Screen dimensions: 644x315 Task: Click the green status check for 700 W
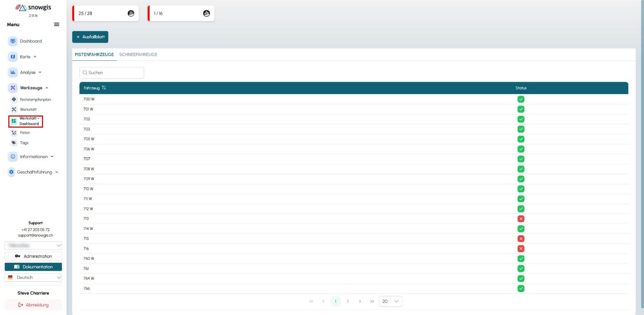pos(521,99)
